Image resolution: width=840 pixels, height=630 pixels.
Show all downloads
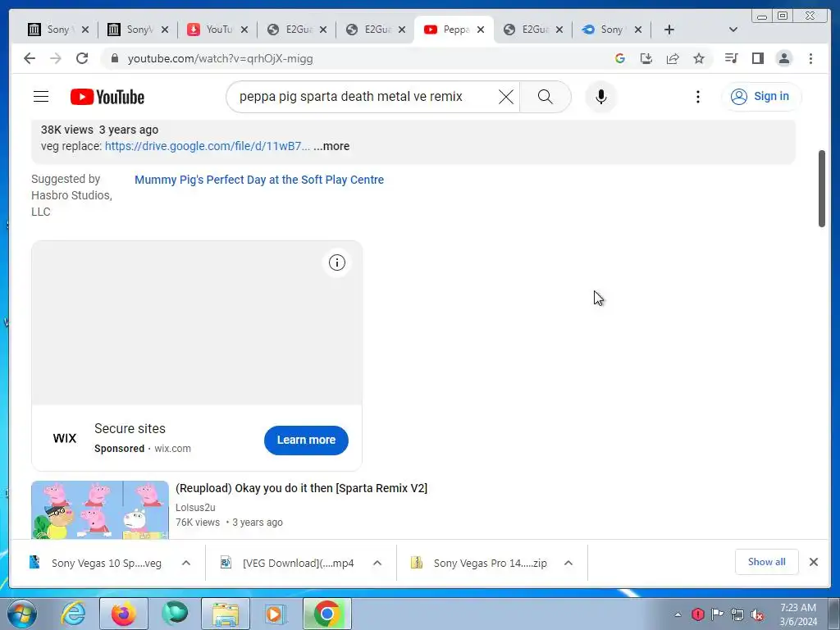click(767, 562)
